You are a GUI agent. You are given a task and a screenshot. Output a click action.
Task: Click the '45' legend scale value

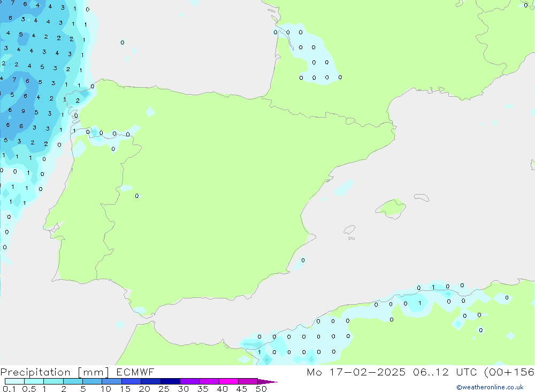pos(242,389)
